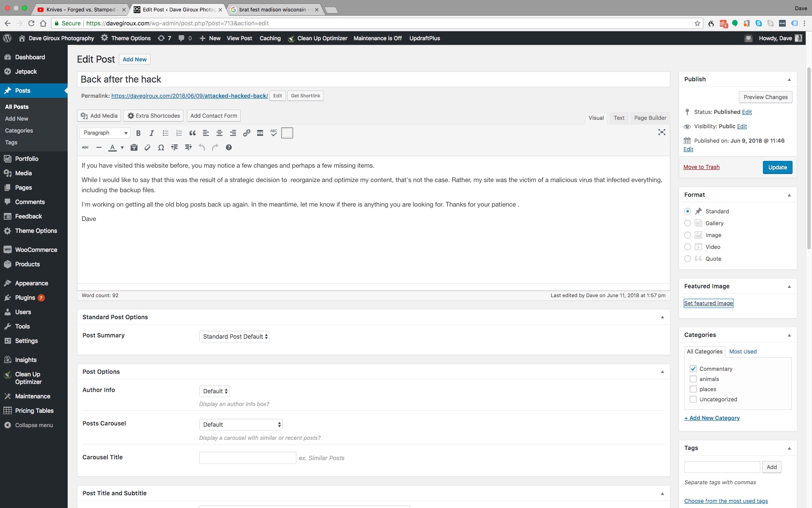Select the Quote post format
The height and width of the screenshot is (508, 812).
(x=688, y=259)
